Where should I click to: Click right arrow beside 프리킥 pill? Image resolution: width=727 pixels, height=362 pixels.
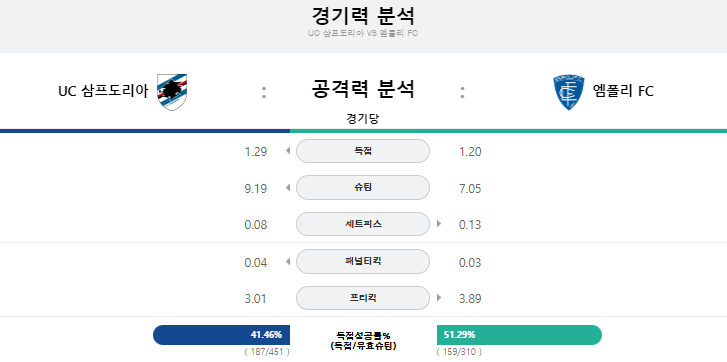click(439, 298)
